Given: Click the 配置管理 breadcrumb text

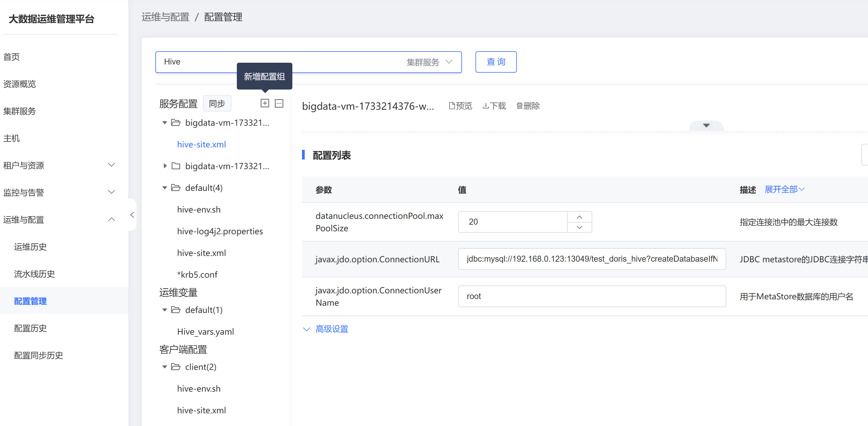Looking at the screenshot, I should tap(223, 17).
